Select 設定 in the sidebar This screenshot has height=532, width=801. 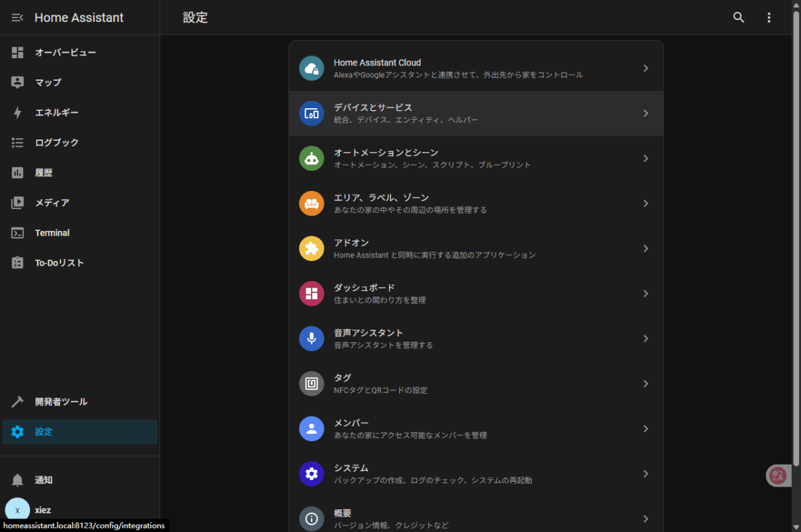(80, 432)
